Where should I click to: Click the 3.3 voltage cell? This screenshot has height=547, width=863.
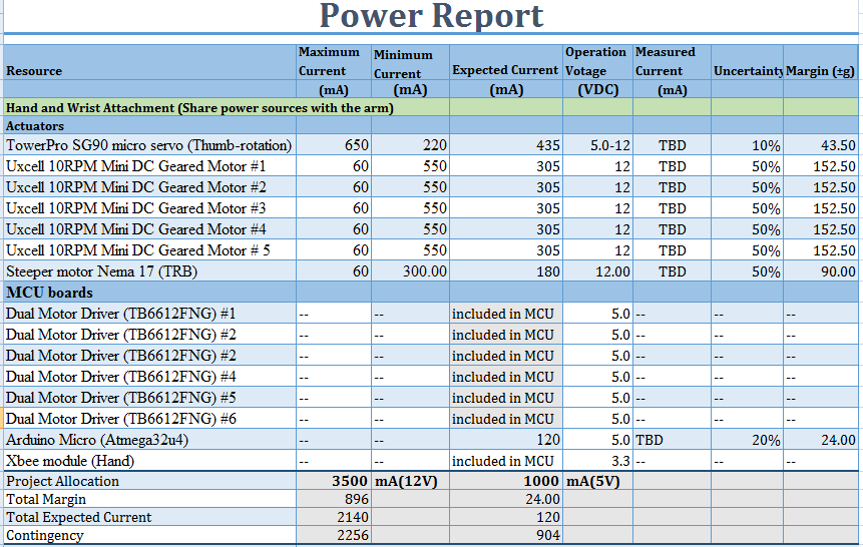coord(598,461)
